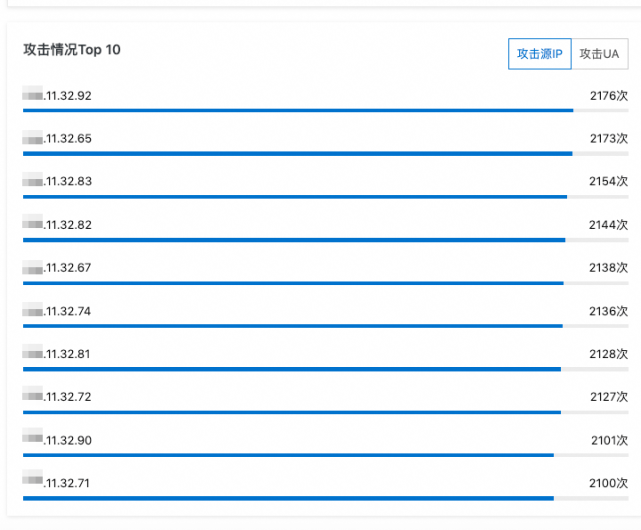Click the 2138次 attack count
This screenshot has width=641, height=530.
(608, 268)
